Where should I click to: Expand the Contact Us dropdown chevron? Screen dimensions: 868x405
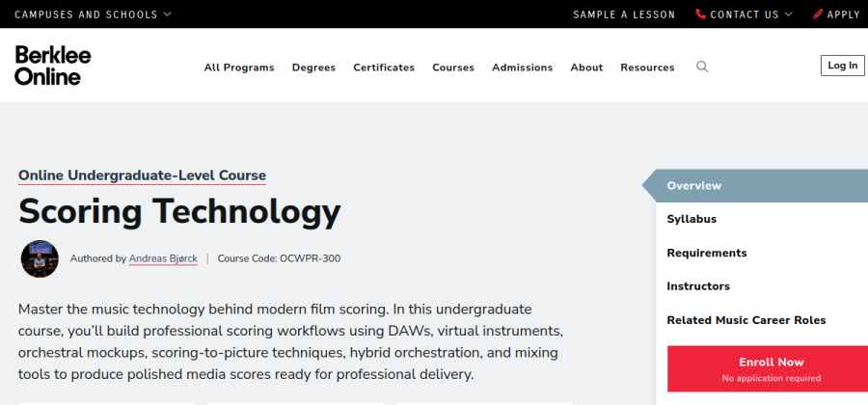point(788,14)
